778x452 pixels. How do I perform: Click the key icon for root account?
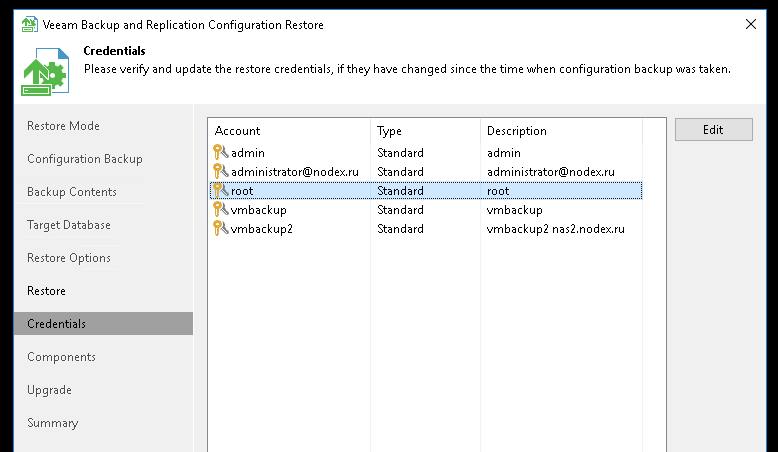[220, 191]
